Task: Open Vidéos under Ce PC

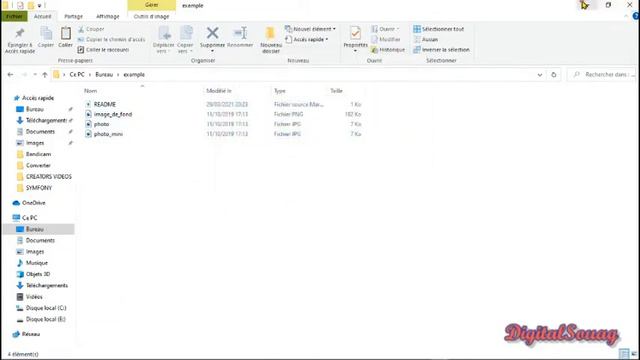Action: click(34, 297)
